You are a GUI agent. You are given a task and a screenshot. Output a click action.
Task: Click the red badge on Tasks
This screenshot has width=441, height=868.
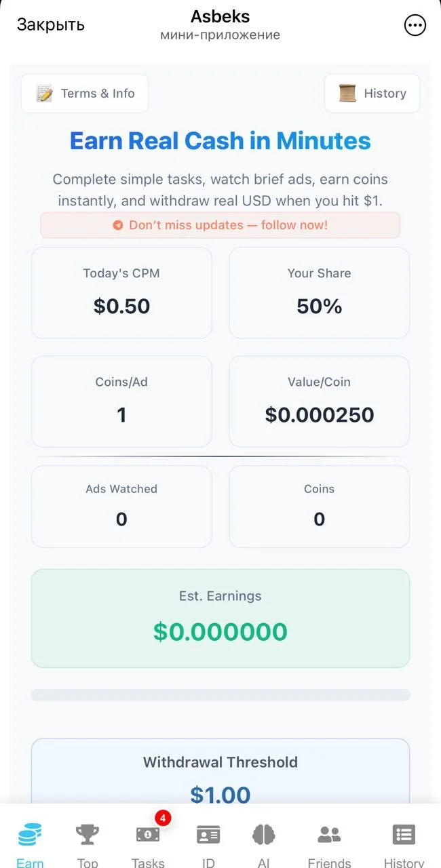point(162,818)
